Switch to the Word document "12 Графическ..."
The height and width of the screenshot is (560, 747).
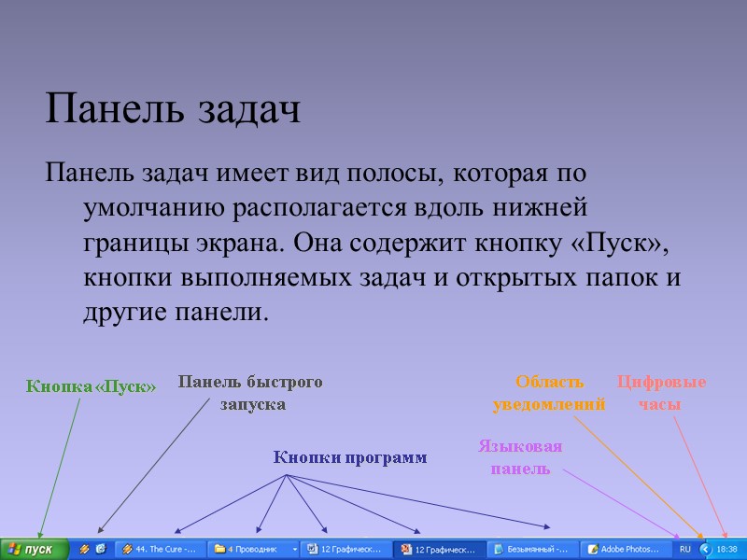pos(345,549)
